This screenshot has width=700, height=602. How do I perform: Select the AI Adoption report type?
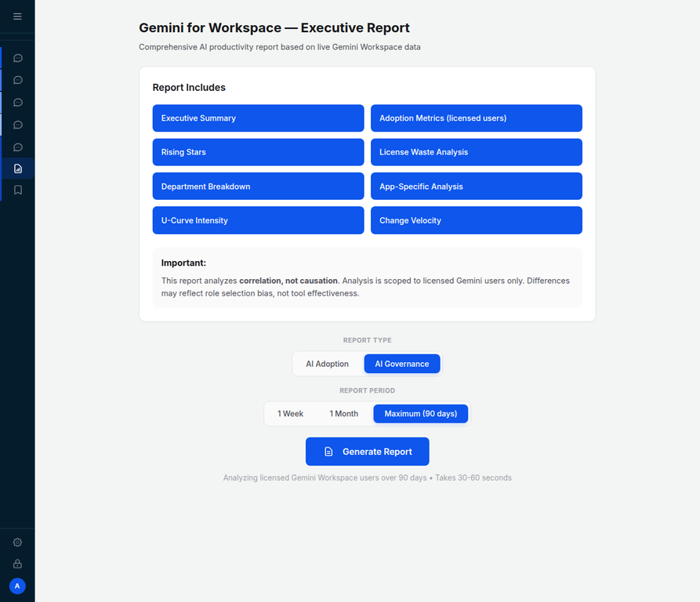click(x=327, y=364)
